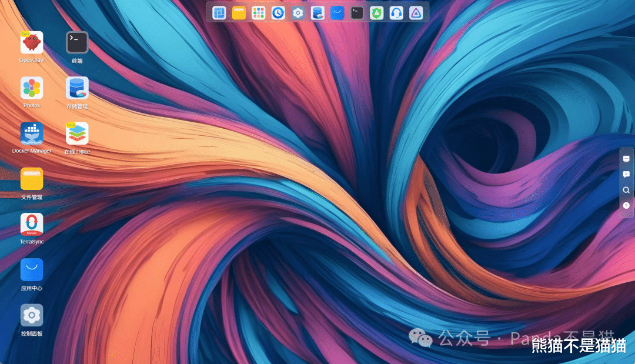Screen dimensions: 635x364
Task: Launch Docker Manager from desktop
Action: point(32,133)
